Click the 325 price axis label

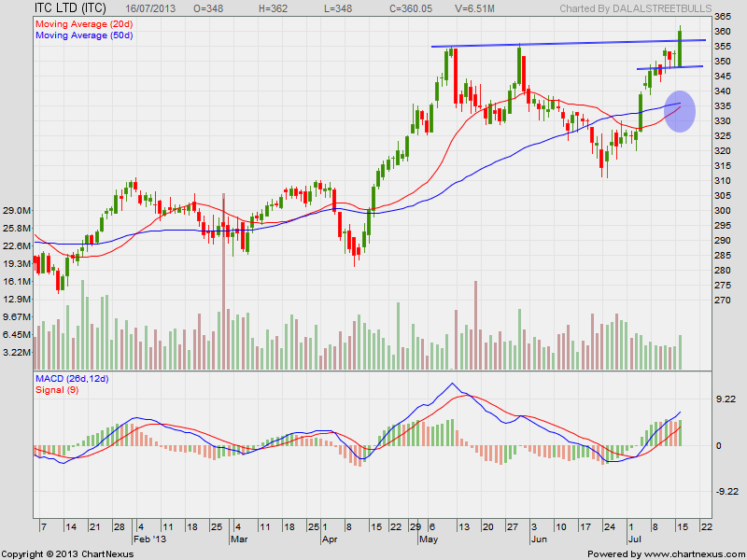pyautogui.click(x=723, y=136)
